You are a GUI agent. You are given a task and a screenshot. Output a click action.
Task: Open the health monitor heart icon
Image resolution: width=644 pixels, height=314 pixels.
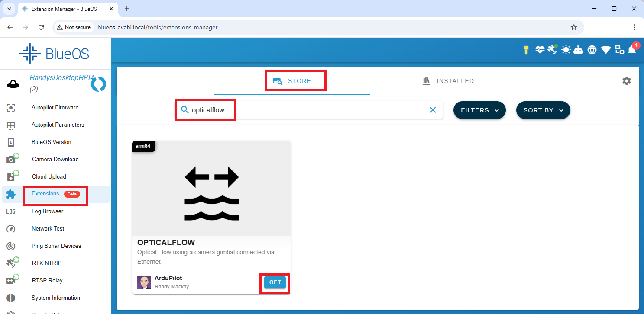tap(540, 50)
